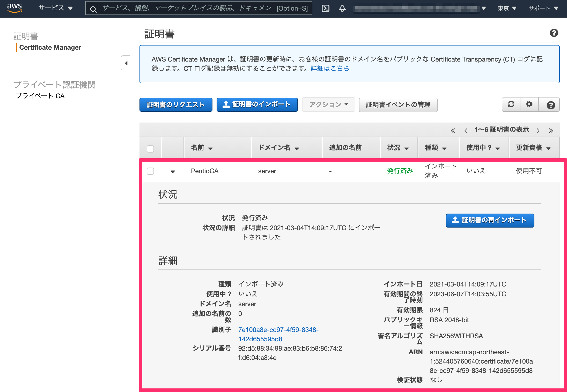Open the アクション dropdown

point(328,104)
